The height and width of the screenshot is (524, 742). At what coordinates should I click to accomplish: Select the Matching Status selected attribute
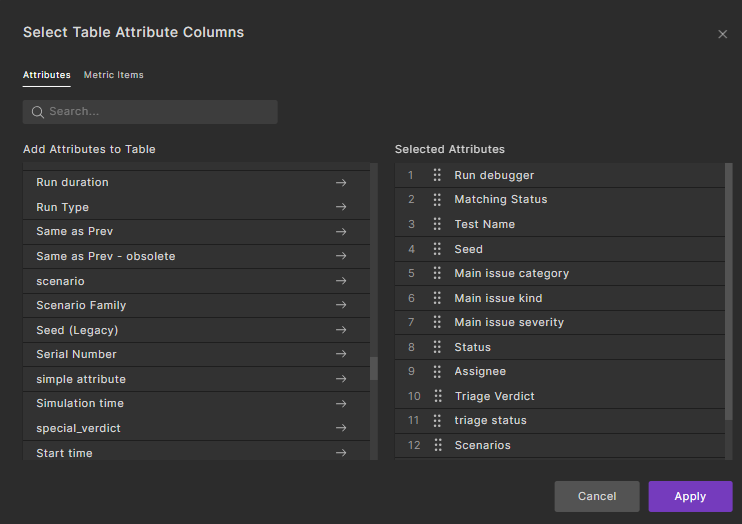point(500,199)
